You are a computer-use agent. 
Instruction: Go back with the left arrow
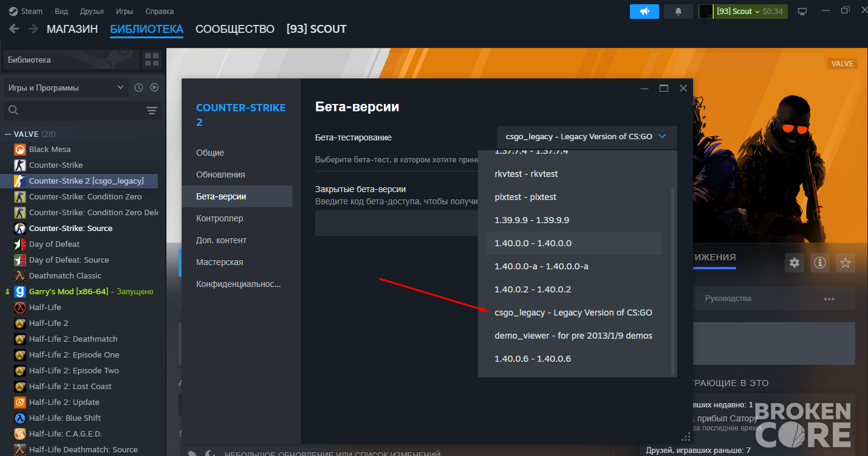14,29
